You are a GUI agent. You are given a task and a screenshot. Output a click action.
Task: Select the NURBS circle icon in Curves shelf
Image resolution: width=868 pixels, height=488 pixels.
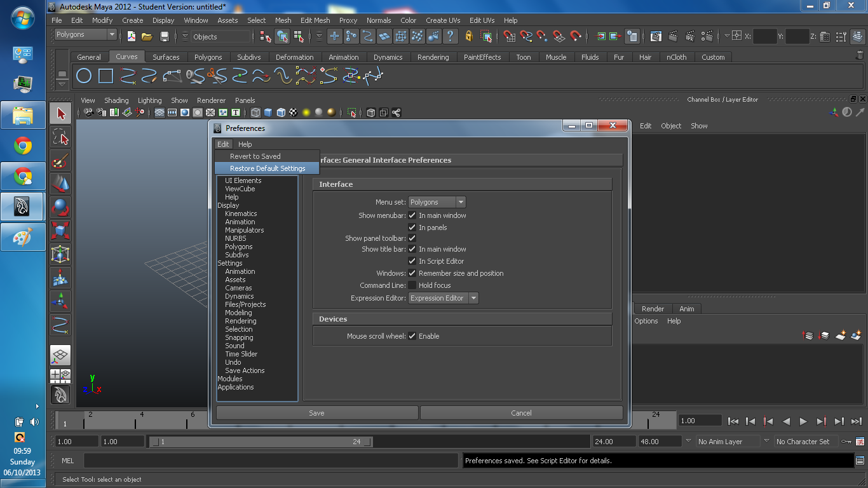pos(84,76)
